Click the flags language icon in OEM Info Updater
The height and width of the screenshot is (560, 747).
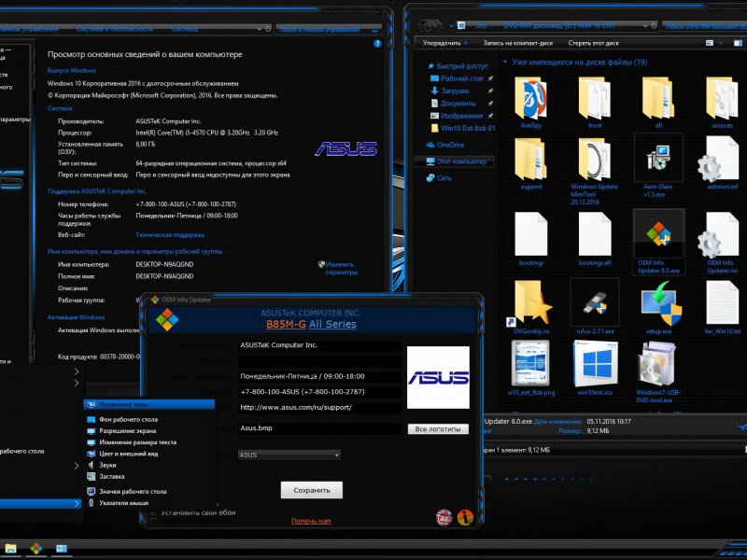[x=444, y=517]
